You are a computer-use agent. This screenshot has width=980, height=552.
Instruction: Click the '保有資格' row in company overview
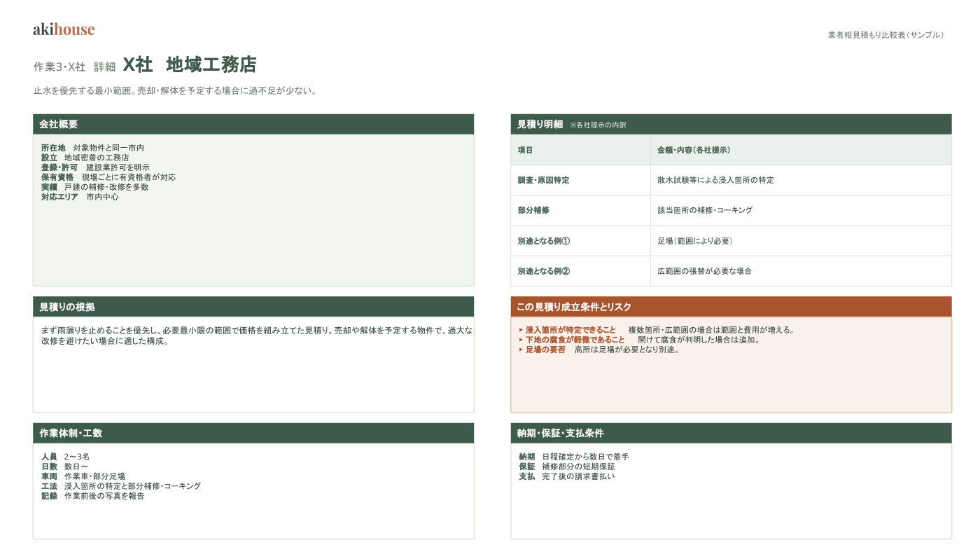[108, 177]
